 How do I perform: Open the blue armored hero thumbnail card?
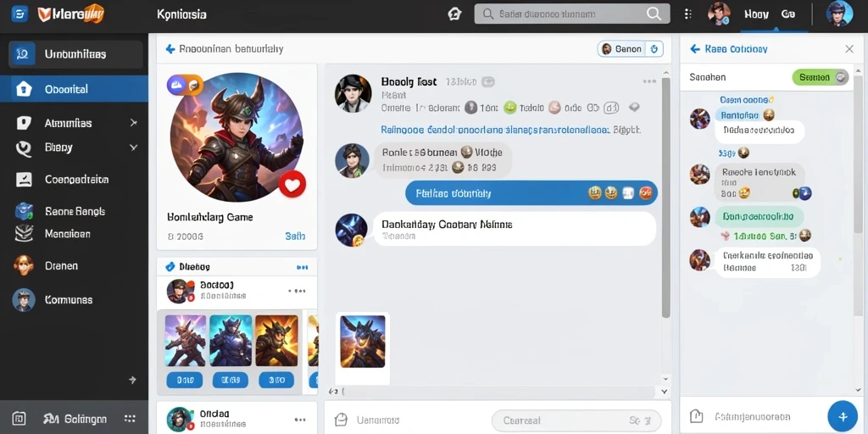[231, 341]
